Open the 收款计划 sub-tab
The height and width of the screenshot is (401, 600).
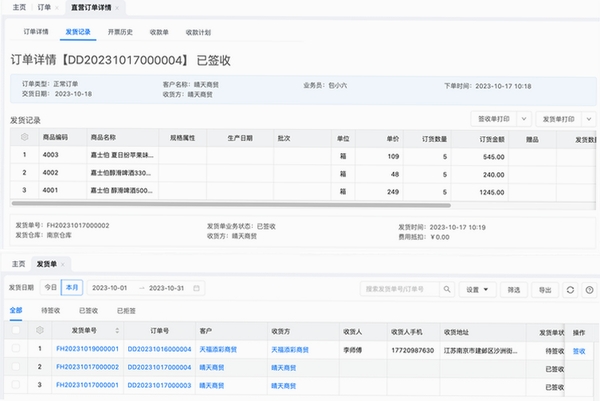point(198,33)
